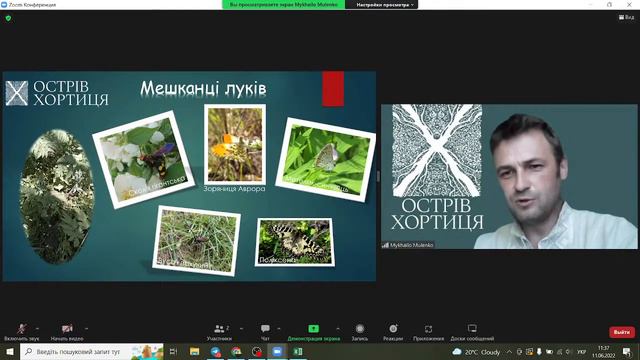The height and width of the screenshot is (360, 640).
Task: Click the Windows Start button
Action: [x=10, y=351]
